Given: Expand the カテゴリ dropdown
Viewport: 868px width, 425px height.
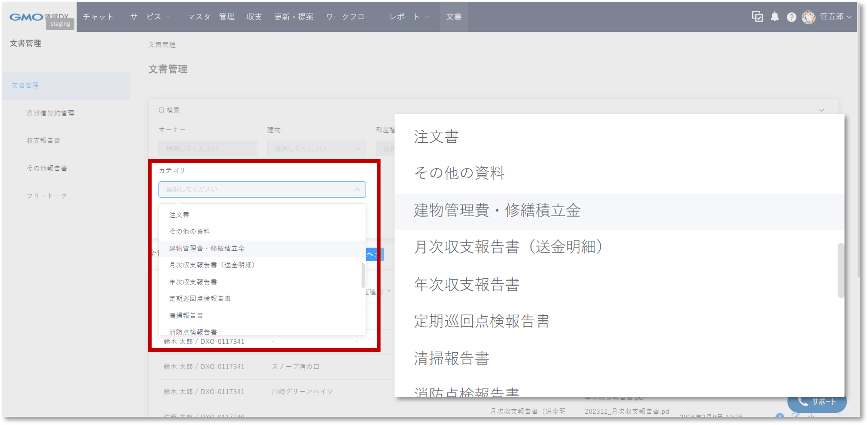Looking at the screenshot, I should tap(262, 189).
